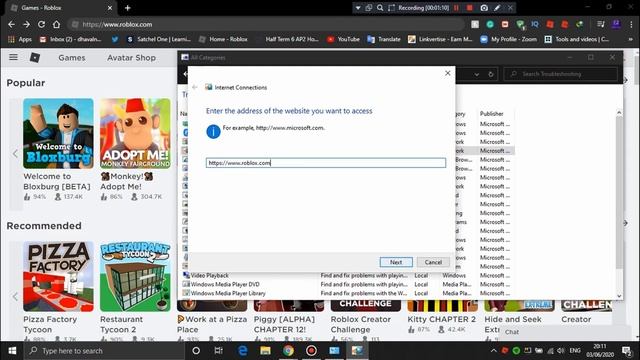640x360 pixels.
Task: Click Roblox Creator Challenge title
Action: (361, 324)
